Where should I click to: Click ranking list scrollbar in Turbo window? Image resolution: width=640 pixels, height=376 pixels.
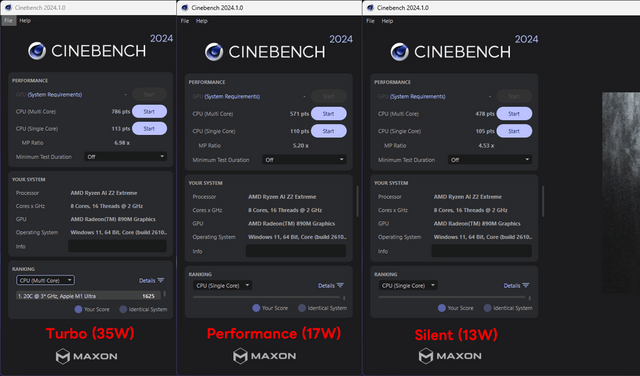pyautogui.click(x=164, y=294)
